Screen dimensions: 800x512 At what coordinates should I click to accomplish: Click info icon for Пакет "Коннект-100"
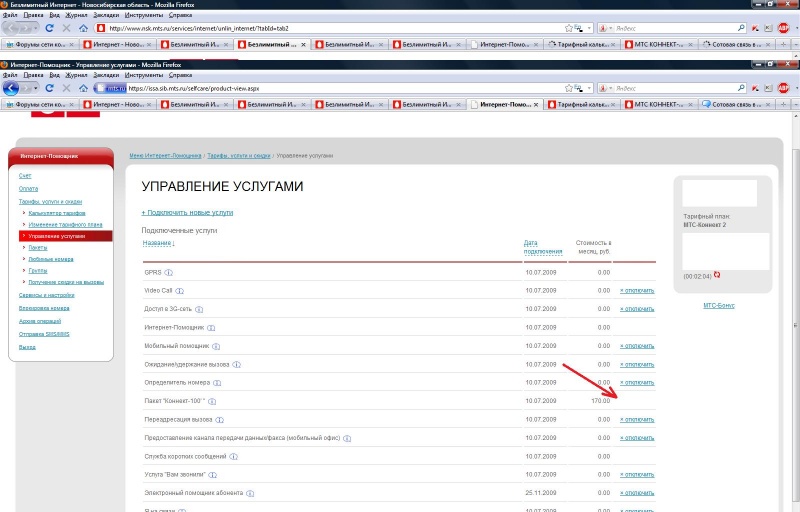[212, 401]
